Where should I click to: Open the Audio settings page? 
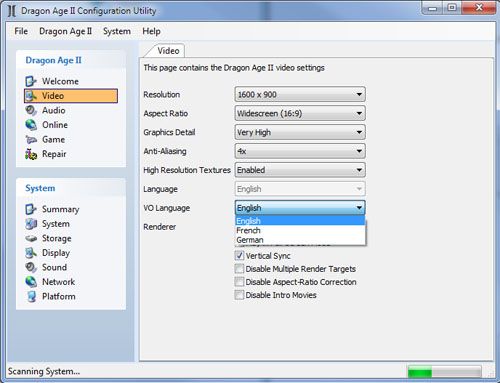(53, 110)
